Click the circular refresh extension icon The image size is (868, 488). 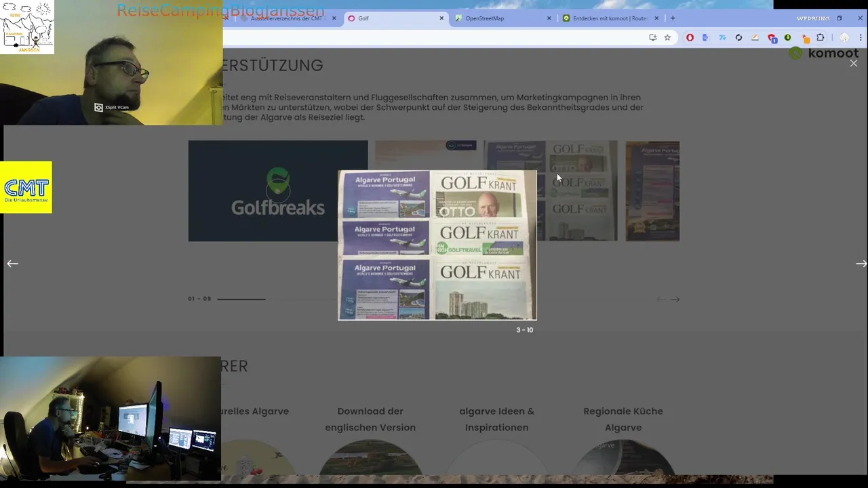pyautogui.click(x=738, y=38)
